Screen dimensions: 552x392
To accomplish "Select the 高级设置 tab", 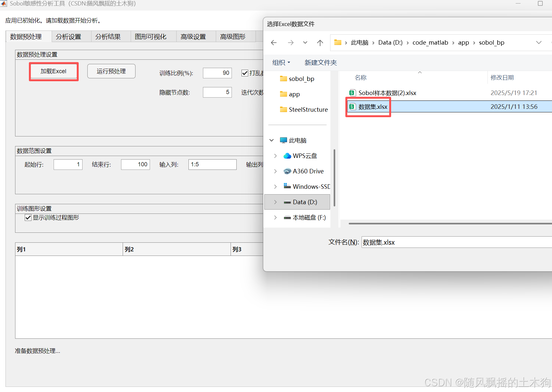I will click(x=196, y=37).
